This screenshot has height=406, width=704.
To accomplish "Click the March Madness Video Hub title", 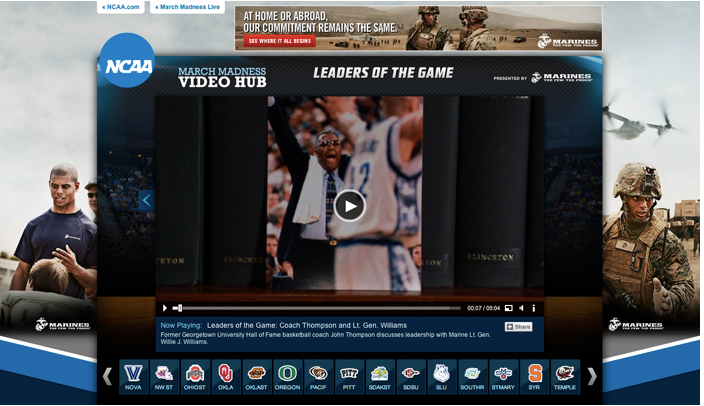I will [222, 77].
